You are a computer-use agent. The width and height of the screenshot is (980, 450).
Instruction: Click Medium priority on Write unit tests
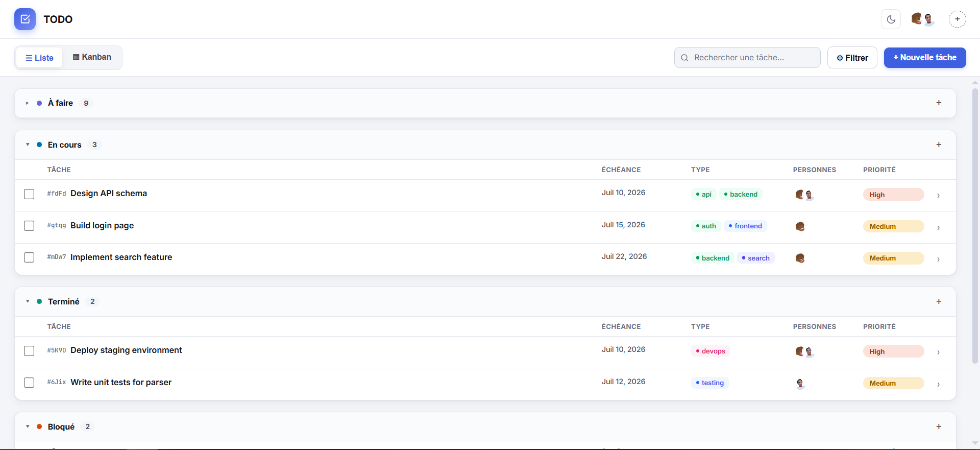893,383
